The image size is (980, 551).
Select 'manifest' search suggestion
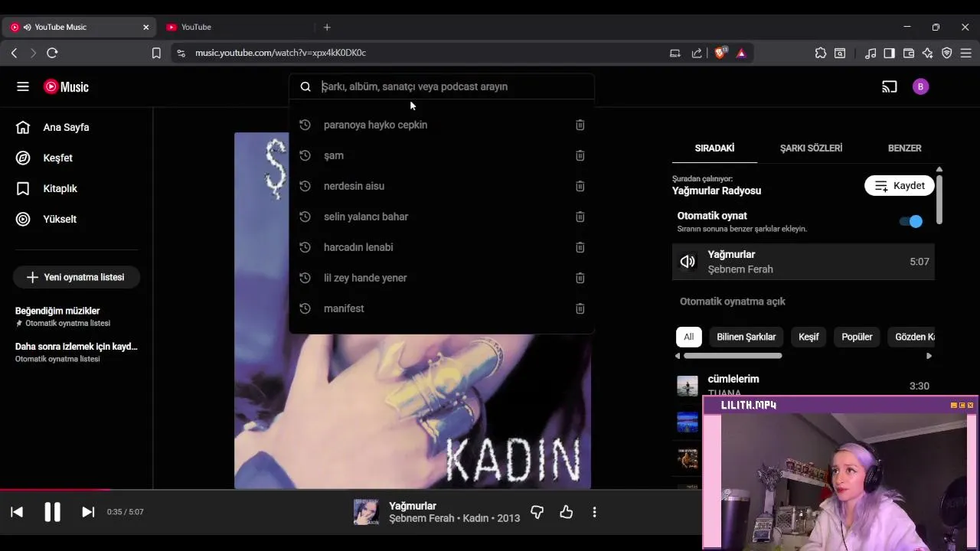[442, 308]
